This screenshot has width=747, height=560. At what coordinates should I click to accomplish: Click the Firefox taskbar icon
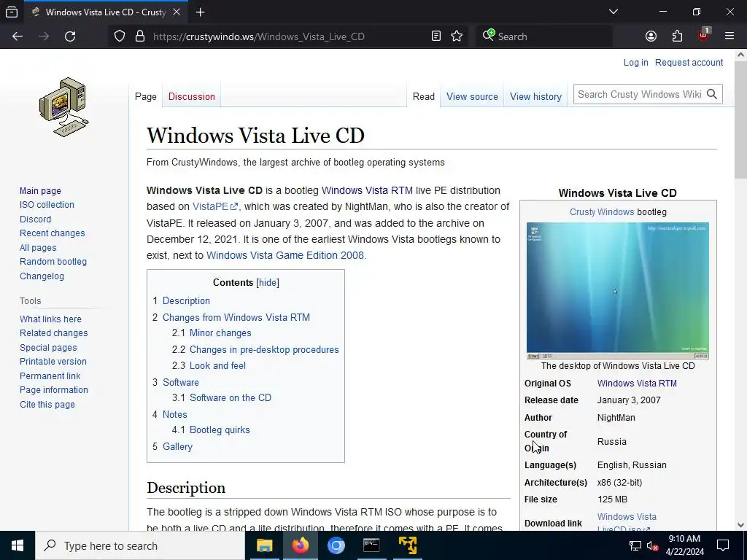click(300, 545)
